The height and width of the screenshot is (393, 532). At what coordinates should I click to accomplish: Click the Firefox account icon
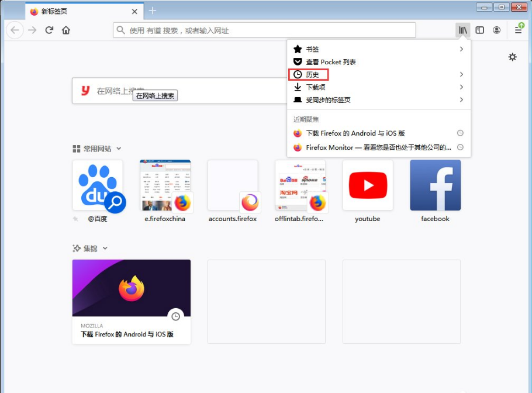pos(496,30)
